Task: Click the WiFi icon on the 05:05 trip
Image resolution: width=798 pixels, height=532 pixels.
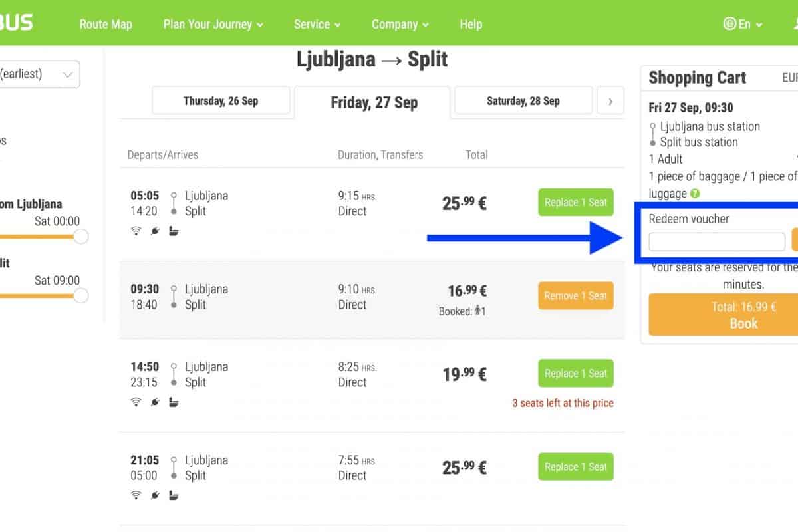Action: coord(136,231)
